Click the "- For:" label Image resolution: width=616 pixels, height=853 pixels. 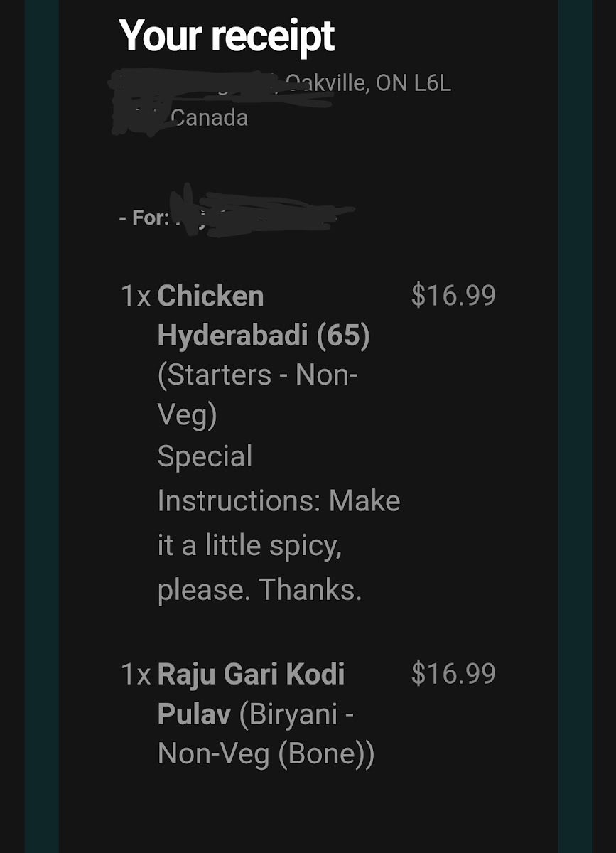tap(144, 218)
